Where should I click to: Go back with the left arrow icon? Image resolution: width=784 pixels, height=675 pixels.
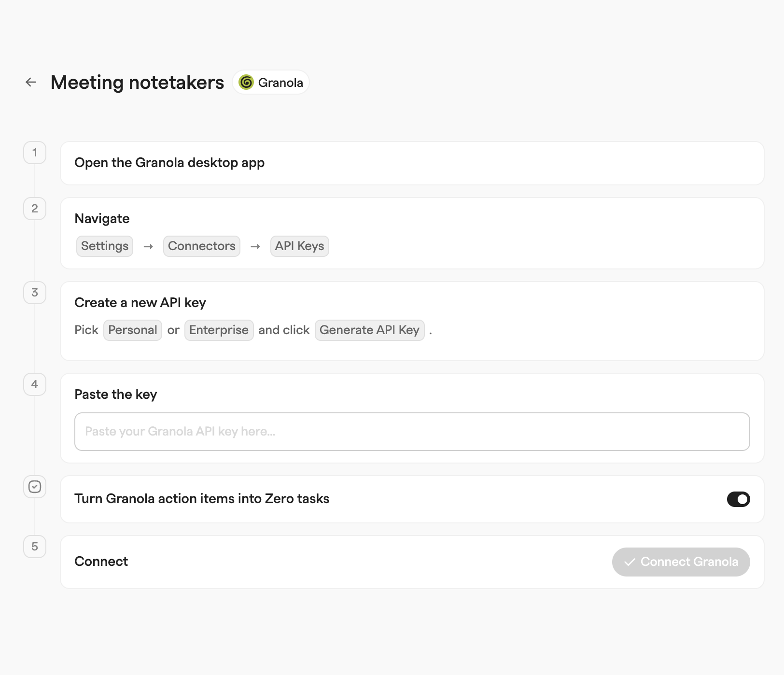point(31,82)
